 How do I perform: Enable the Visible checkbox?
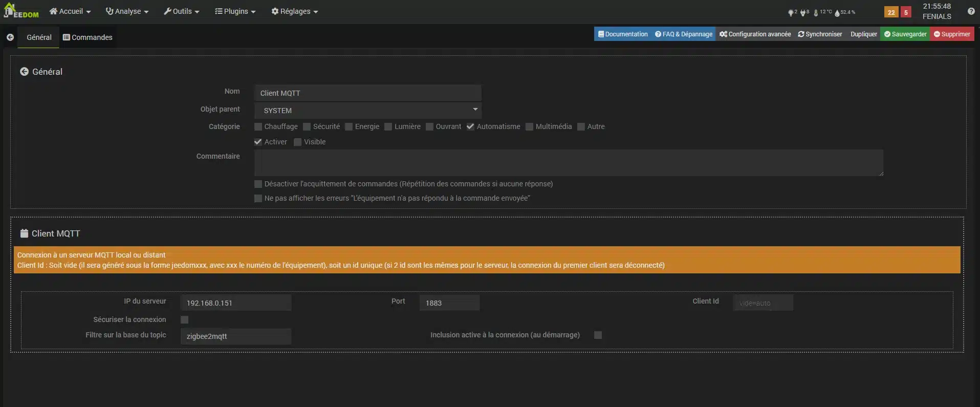tap(297, 142)
